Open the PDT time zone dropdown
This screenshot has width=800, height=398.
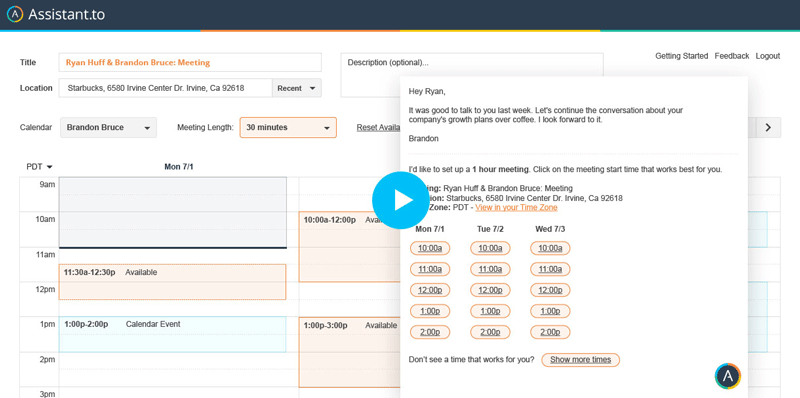point(39,167)
